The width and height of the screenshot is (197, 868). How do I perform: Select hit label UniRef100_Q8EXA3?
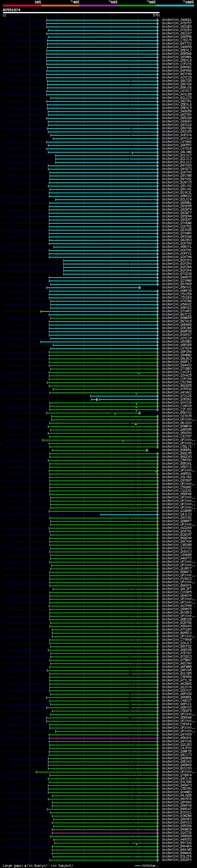(x=176, y=761)
